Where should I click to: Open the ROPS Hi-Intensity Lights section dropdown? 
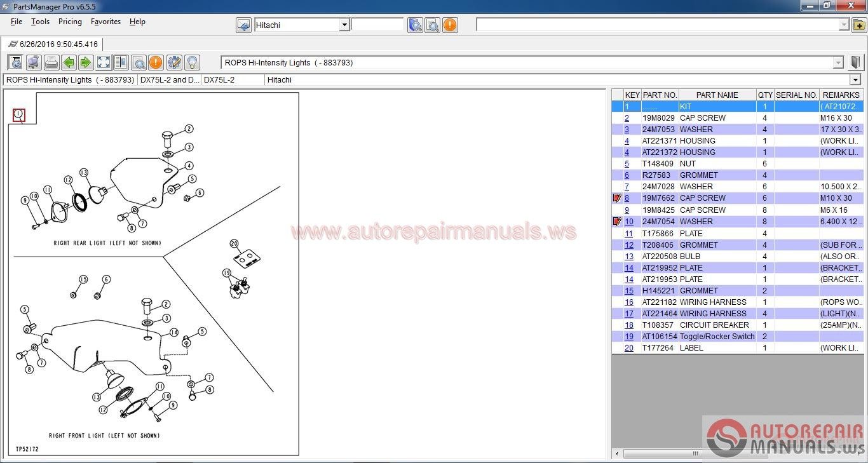(x=838, y=63)
